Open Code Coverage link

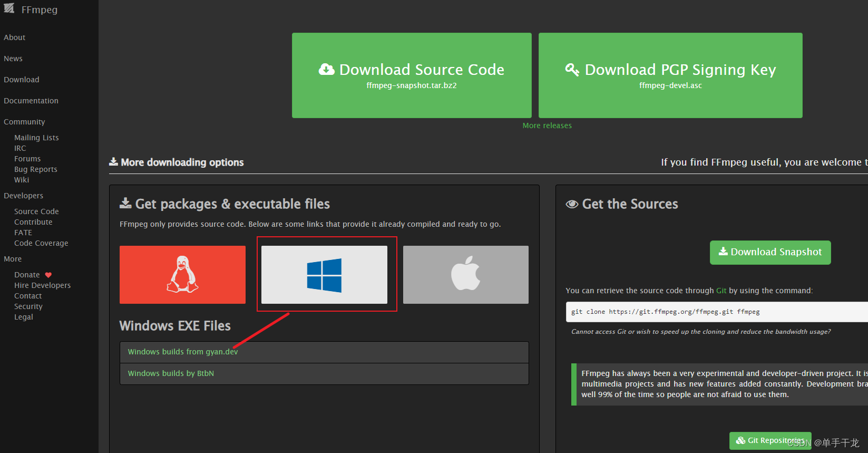[x=41, y=243]
